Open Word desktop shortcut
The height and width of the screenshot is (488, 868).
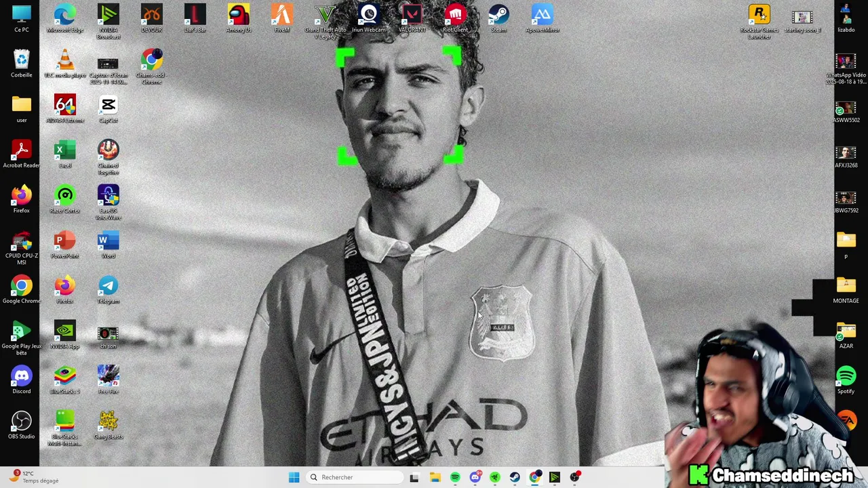pos(108,244)
